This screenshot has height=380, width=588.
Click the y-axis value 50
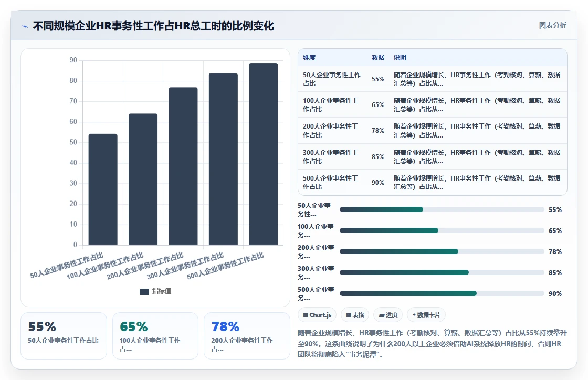point(73,142)
